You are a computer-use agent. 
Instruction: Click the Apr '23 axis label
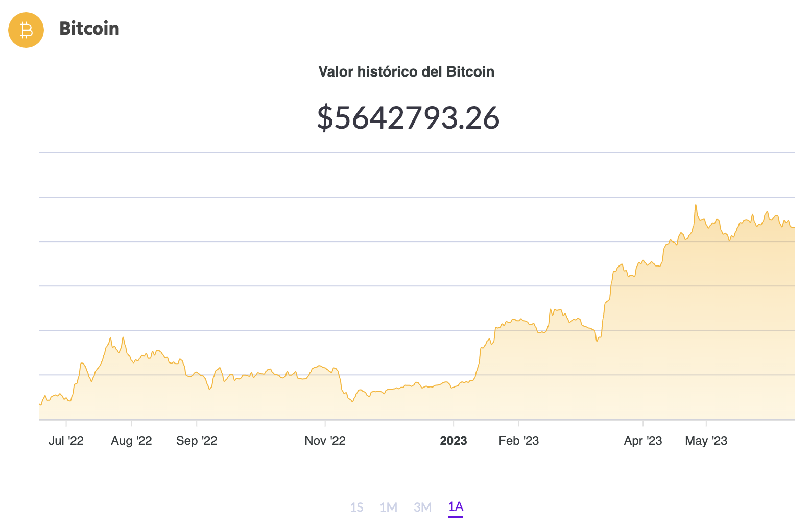(643, 441)
